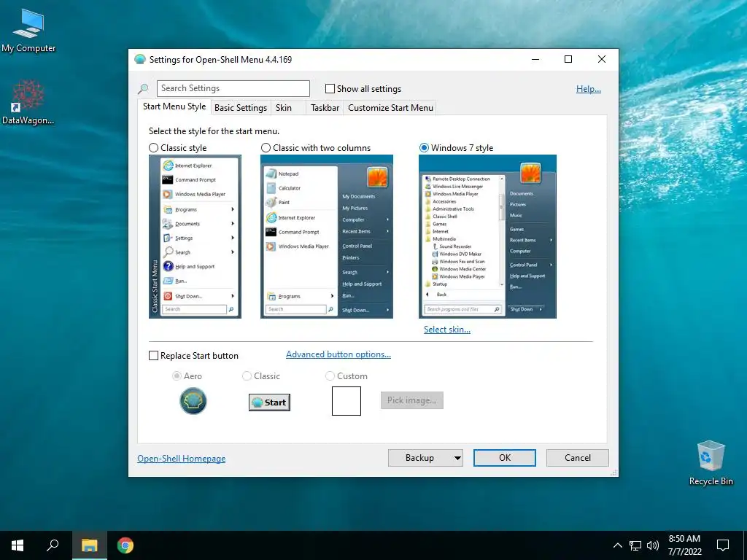Viewport: 747px width, 560px height.
Task: Open volume speaker tray icon
Action: pos(653,545)
